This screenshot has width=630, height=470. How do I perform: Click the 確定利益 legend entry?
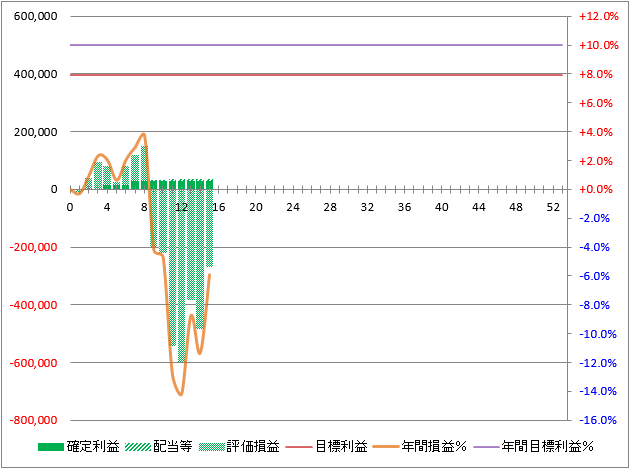tap(79, 446)
